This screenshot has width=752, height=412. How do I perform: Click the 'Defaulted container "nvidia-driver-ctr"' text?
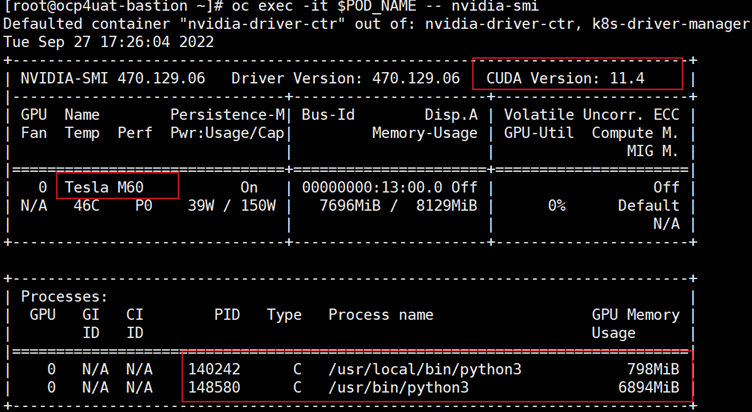(175, 24)
